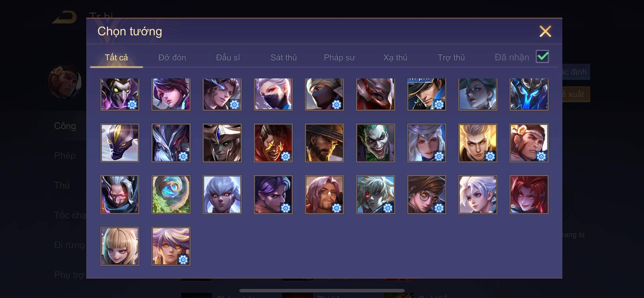Select the Trợ thủ tab
Image resolution: width=644 pixels, height=298 pixels.
click(x=451, y=58)
